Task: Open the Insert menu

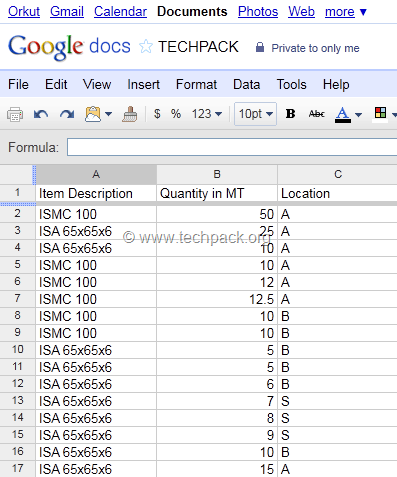Action: click(x=143, y=84)
